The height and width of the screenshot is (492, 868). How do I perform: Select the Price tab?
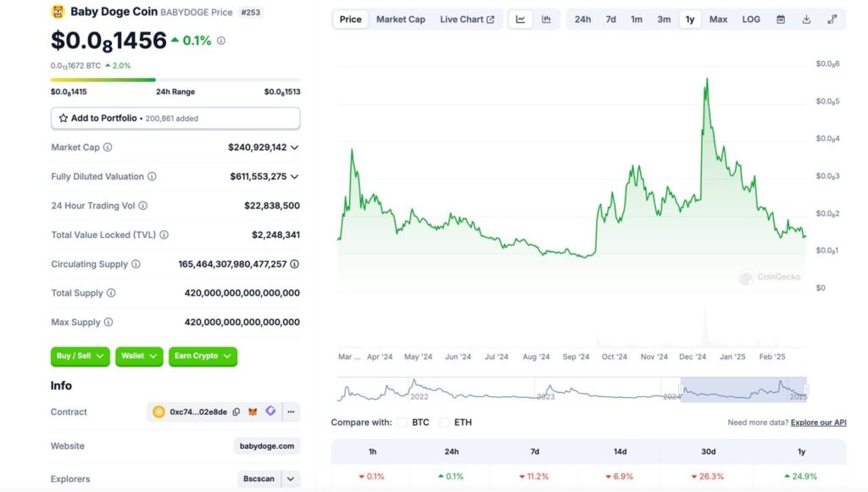(350, 19)
